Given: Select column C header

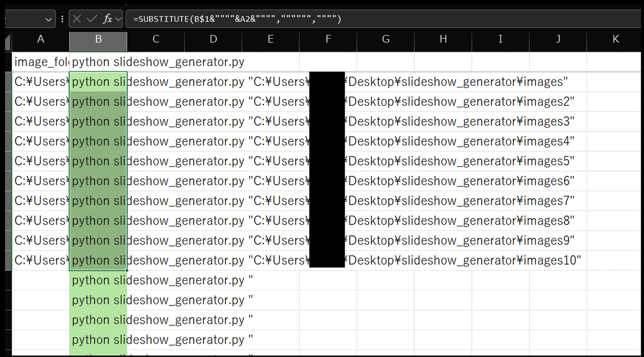Looking at the screenshot, I should tap(156, 39).
